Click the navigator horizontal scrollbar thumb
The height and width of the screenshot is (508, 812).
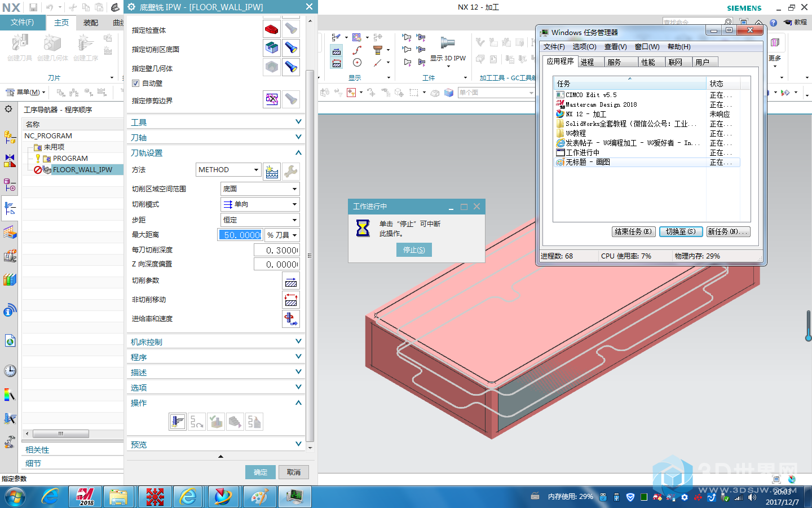pos(60,434)
